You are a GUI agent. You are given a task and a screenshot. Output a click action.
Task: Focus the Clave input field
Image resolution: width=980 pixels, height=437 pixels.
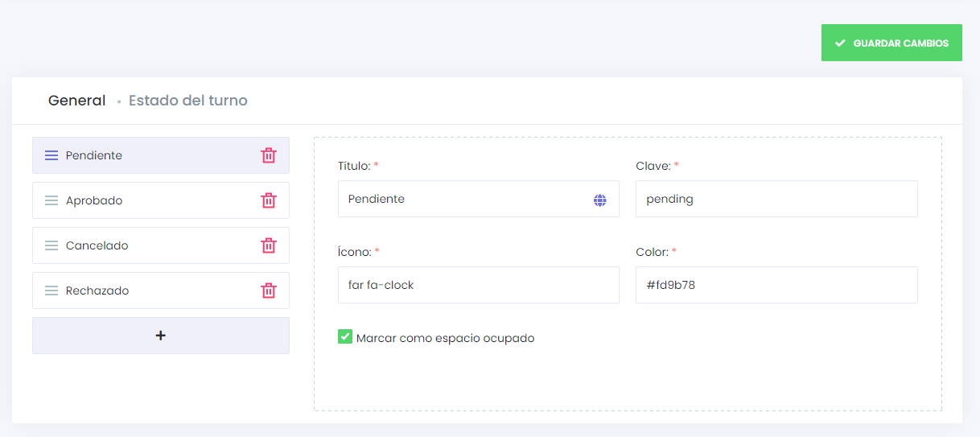(776, 199)
